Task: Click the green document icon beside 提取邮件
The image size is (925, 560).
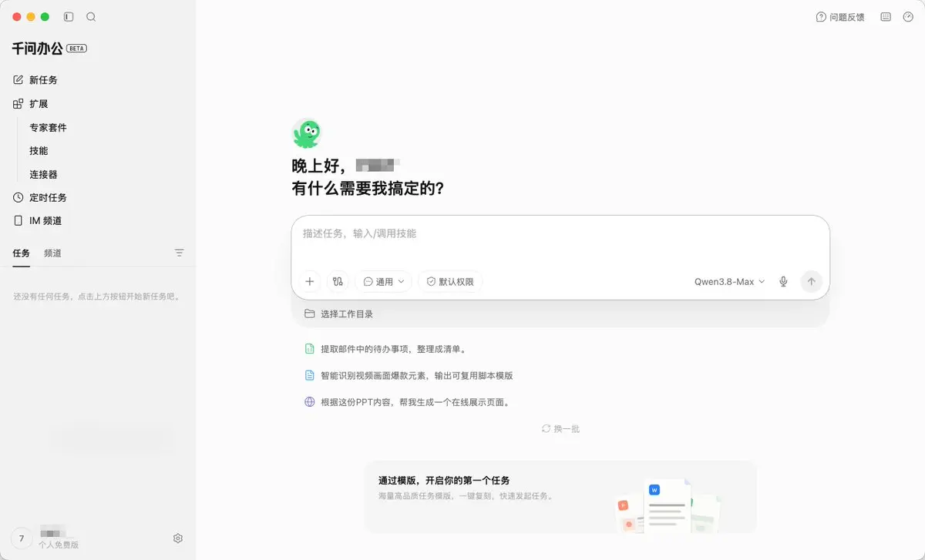Action: (310, 349)
